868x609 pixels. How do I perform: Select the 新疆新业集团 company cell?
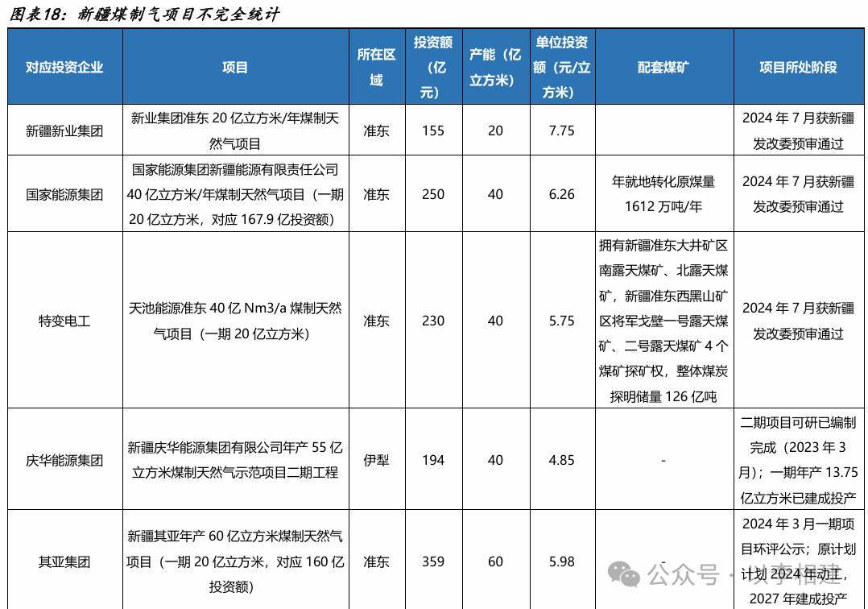tap(64, 130)
